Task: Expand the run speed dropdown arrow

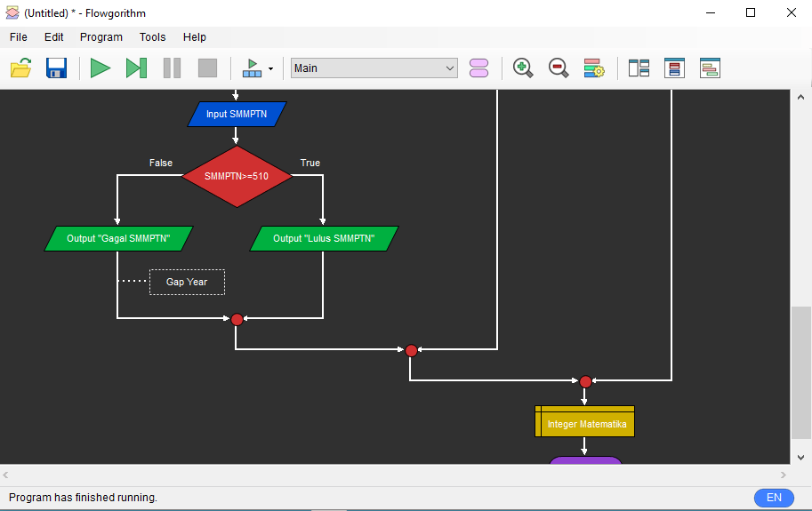Action: pos(270,68)
